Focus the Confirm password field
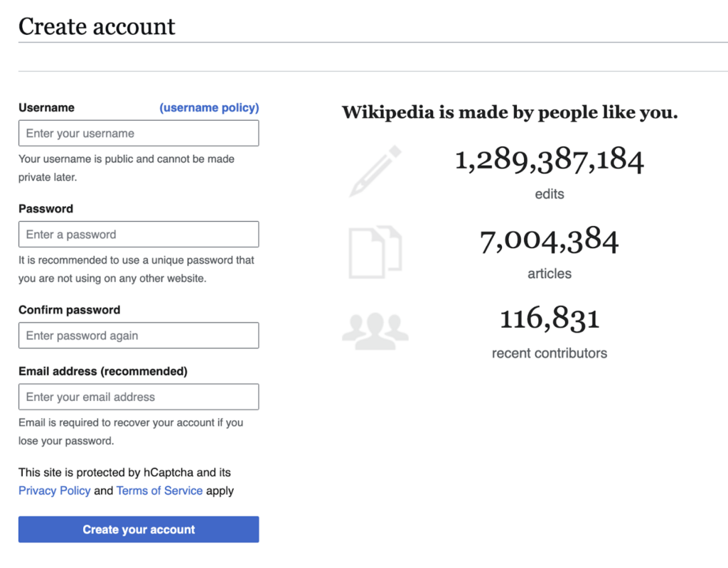728x568 pixels. (139, 336)
